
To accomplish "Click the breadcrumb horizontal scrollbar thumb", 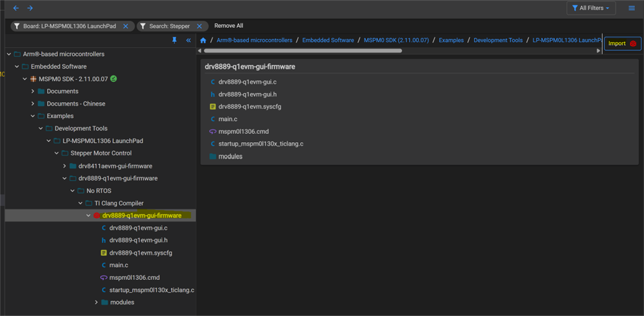I will click(x=303, y=50).
